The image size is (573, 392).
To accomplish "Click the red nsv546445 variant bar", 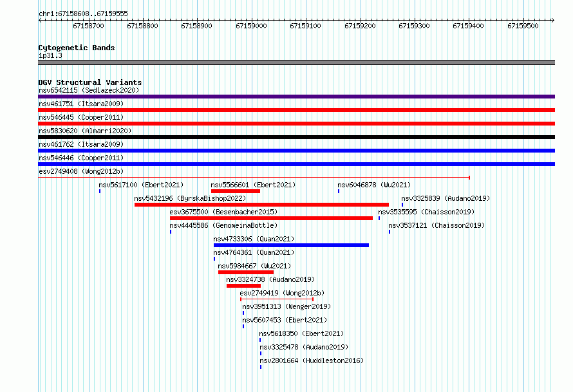I will [296, 124].
